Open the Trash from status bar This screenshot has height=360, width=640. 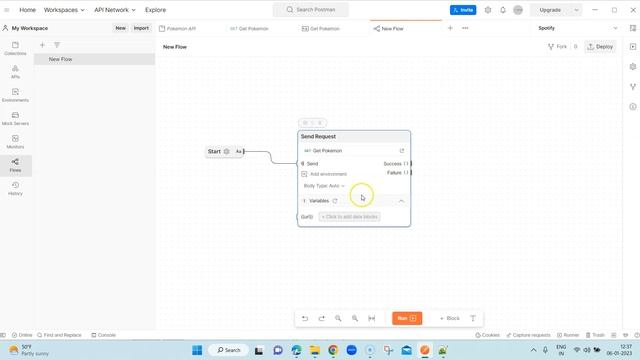pyautogui.click(x=595, y=335)
